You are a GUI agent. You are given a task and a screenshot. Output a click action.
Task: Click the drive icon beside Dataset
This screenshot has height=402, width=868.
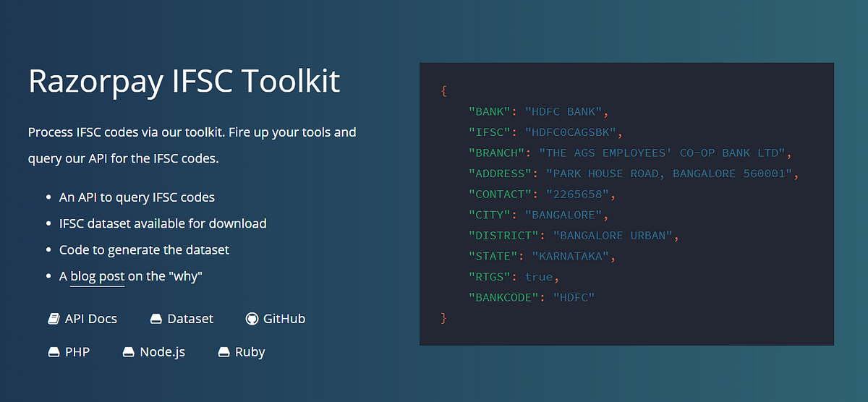156,319
